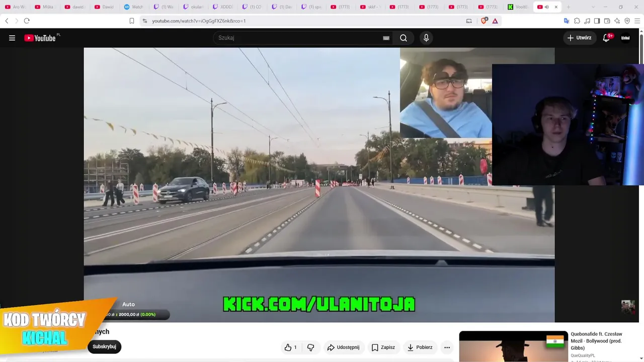Share the video with Udostępnij
The image size is (644, 362).
pos(343,347)
